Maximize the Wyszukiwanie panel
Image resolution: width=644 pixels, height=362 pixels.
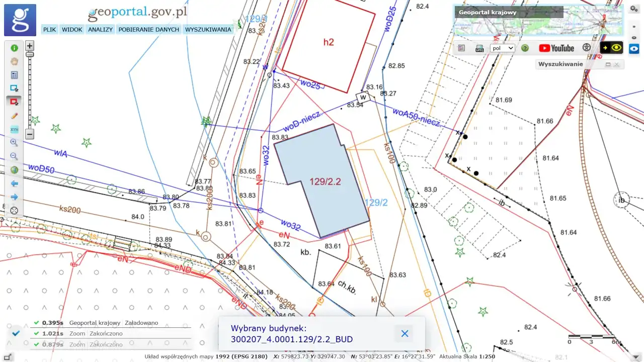pyautogui.click(x=608, y=64)
